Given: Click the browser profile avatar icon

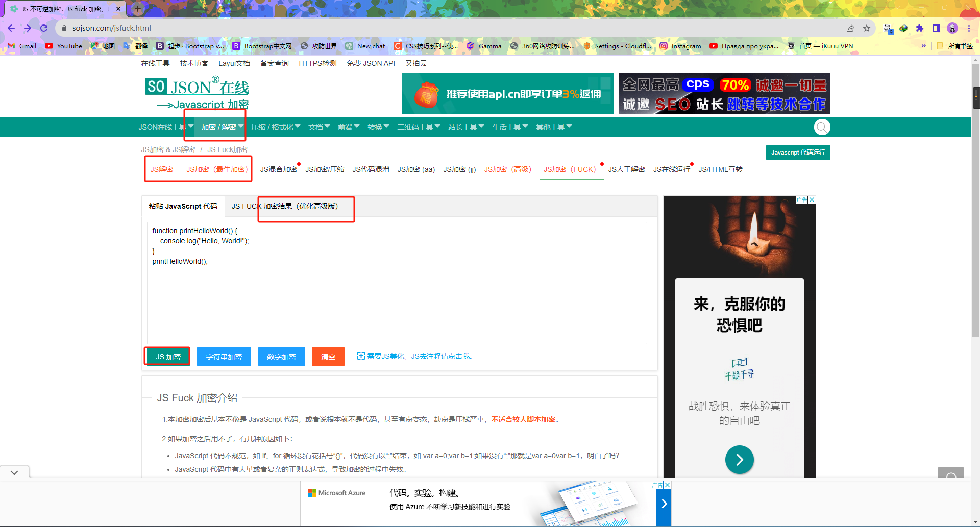Looking at the screenshot, I should 952,28.
